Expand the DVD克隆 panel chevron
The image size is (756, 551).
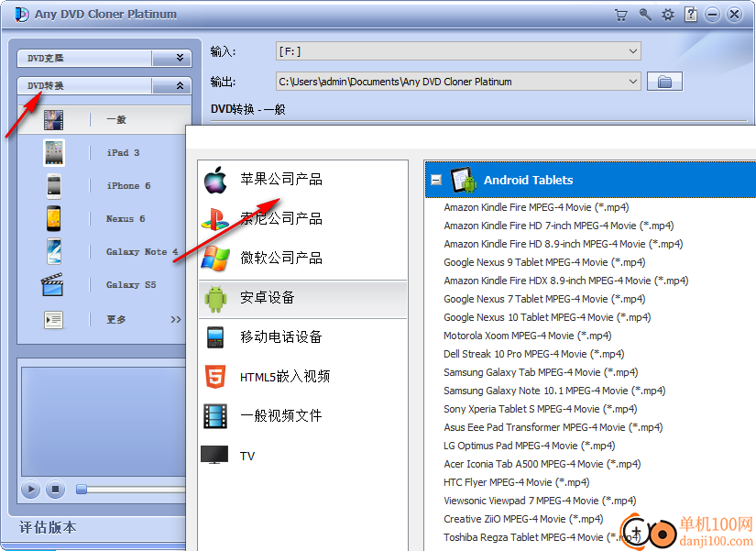[180, 58]
